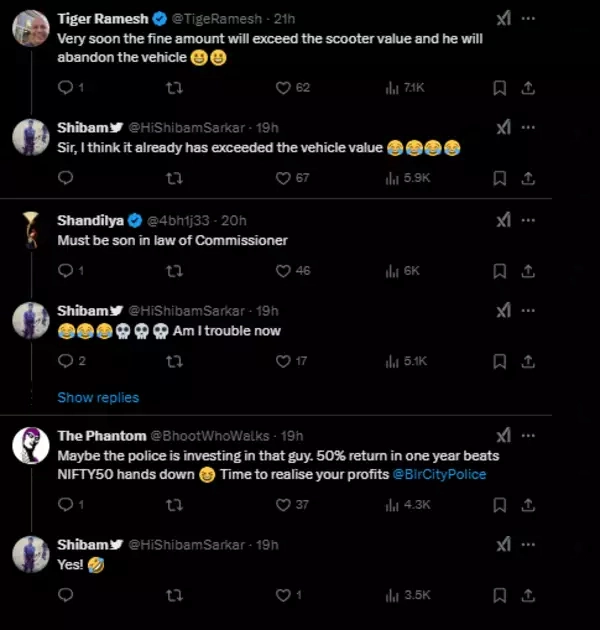This screenshot has width=600, height=630.
Task: Like Tiger Ramesh's tweet with 62 likes
Action: click(x=283, y=88)
